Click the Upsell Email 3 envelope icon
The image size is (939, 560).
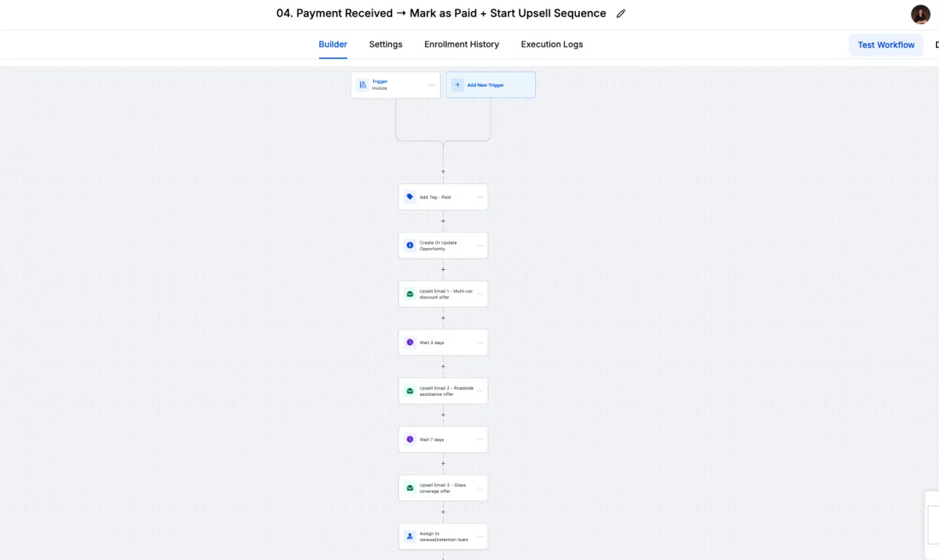[x=409, y=488]
